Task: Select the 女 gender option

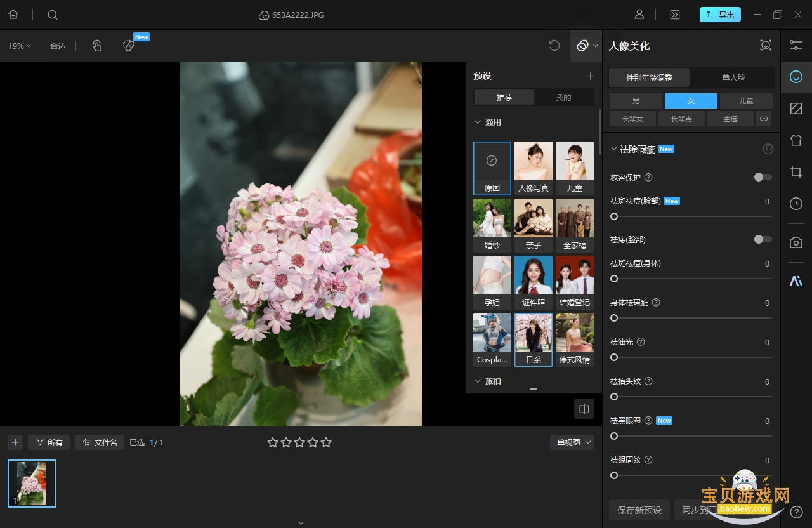Action: pos(691,101)
